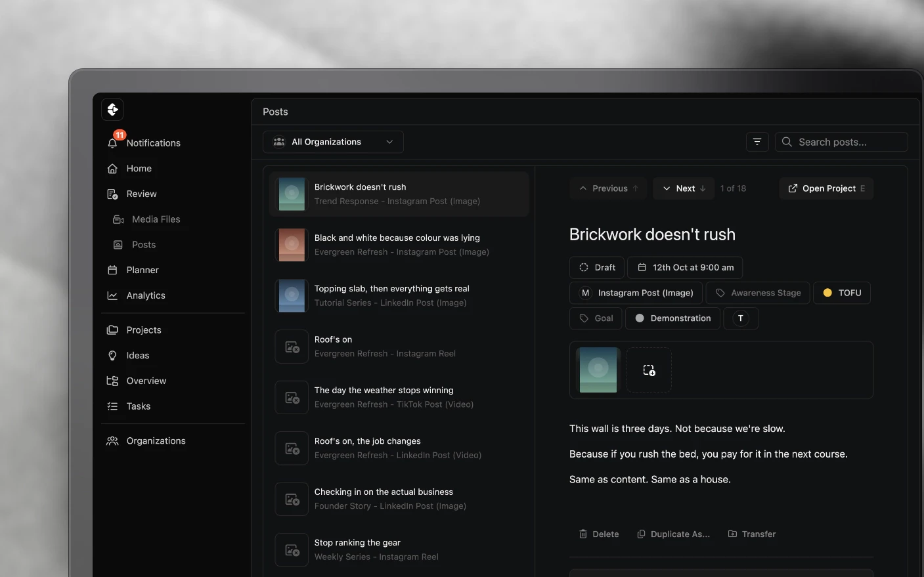Go to the Previous post
Screen dimensions: 924x577
(609, 188)
